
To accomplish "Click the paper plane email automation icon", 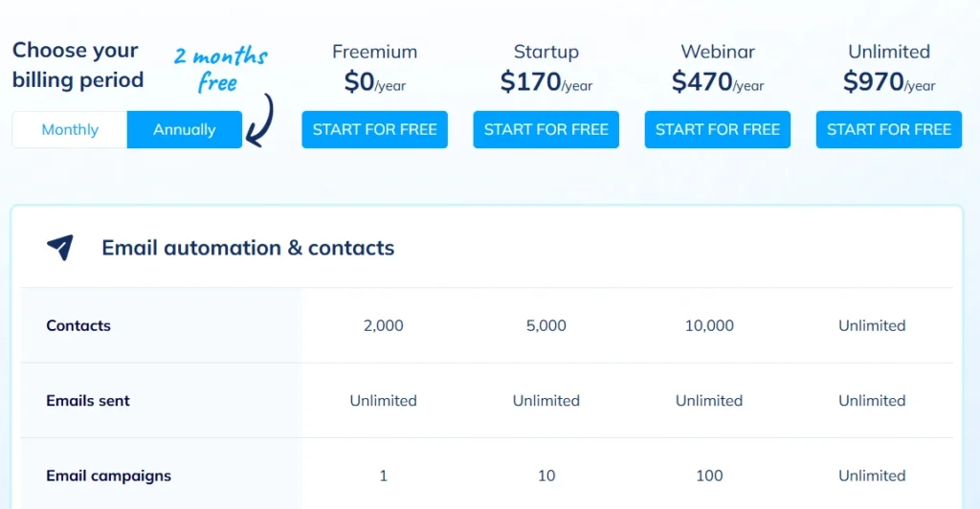I will point(60,247).
